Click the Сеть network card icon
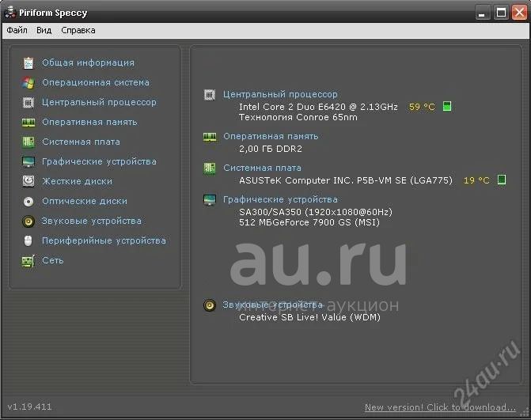The height and width of the screenshot is (420, 531). (x=28, y=261)
